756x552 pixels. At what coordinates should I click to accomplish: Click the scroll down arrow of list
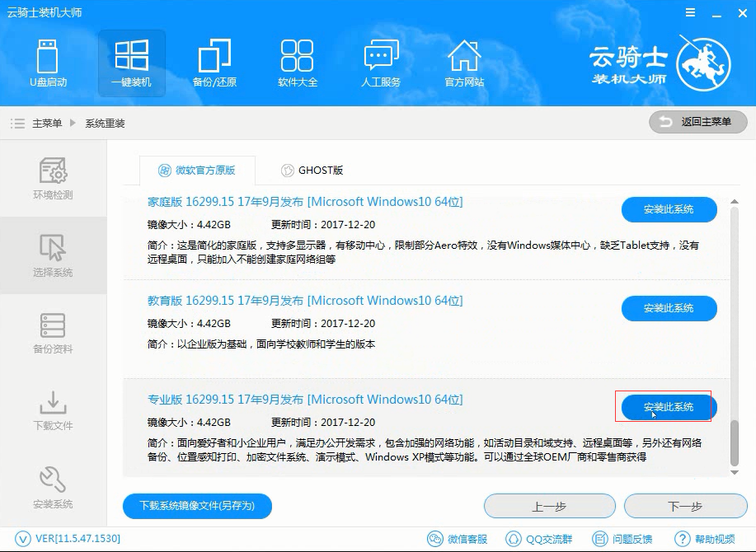pyautogui.click(x=735, y=473)
